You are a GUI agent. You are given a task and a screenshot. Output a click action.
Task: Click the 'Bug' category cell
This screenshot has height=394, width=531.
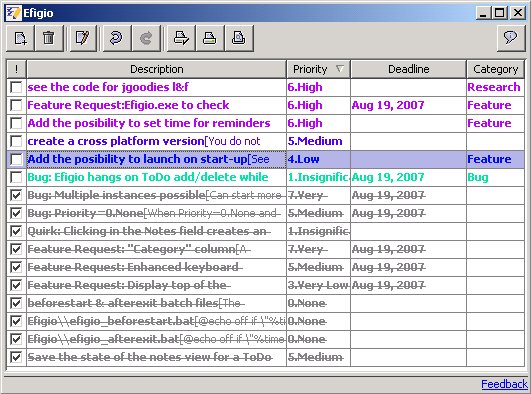tap(495, 177)
